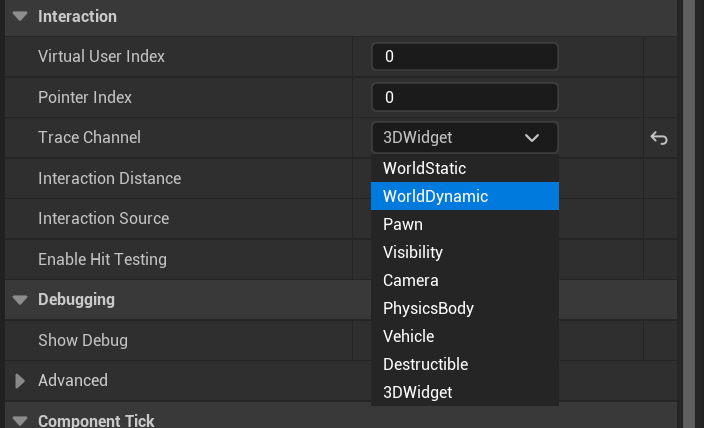The height and width of the screenshot is (428, 704).
Task: Open the Trace Channel dropdown
Action: pyautogui.click(x=464, y=138)
